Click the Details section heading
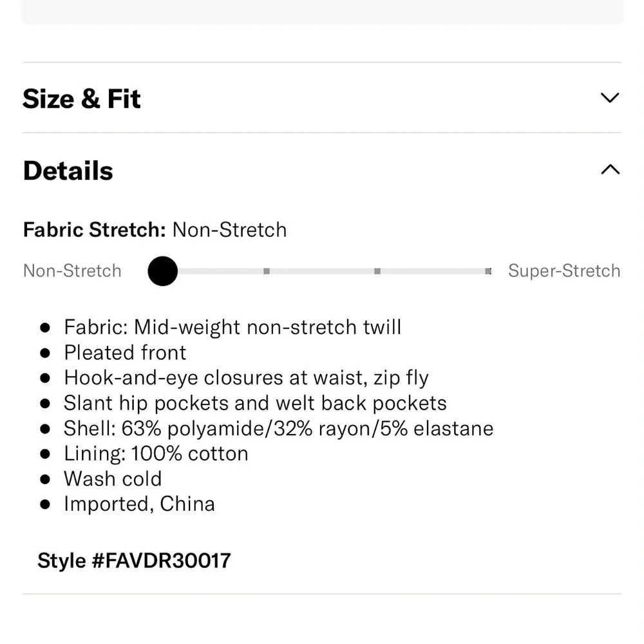This screenshot has height=644, width=644. pyautogui.click(x=68, y=171)
